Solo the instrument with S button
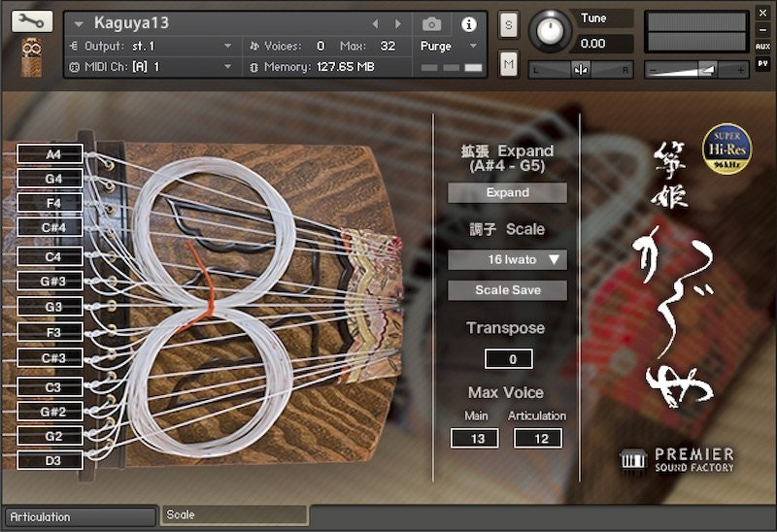The image size is (777, 532). (x=508, y=25)
